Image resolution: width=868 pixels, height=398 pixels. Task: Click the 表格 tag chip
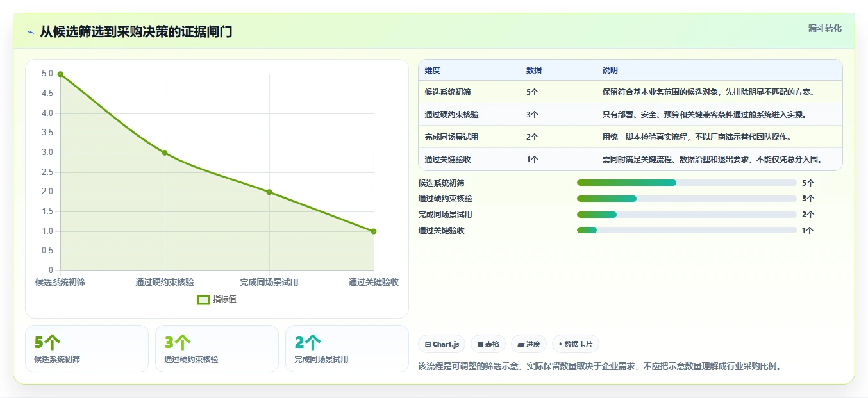click(x=488, y=344)
